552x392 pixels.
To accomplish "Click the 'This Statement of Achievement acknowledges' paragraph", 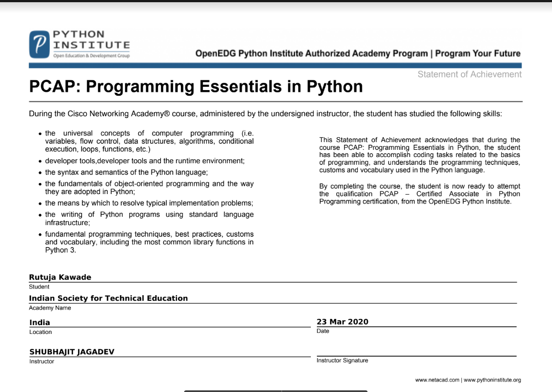I will pyautogui.click(x=420, y=155).
